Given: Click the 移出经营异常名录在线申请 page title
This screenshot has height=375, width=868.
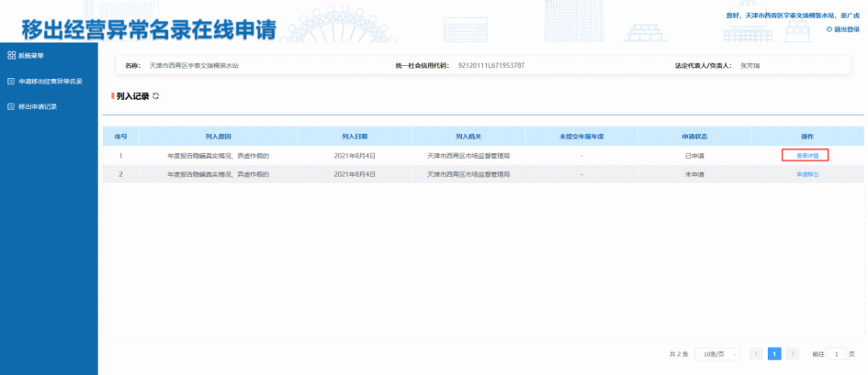Looking at the screenshot, I should (x=148, y=30).
